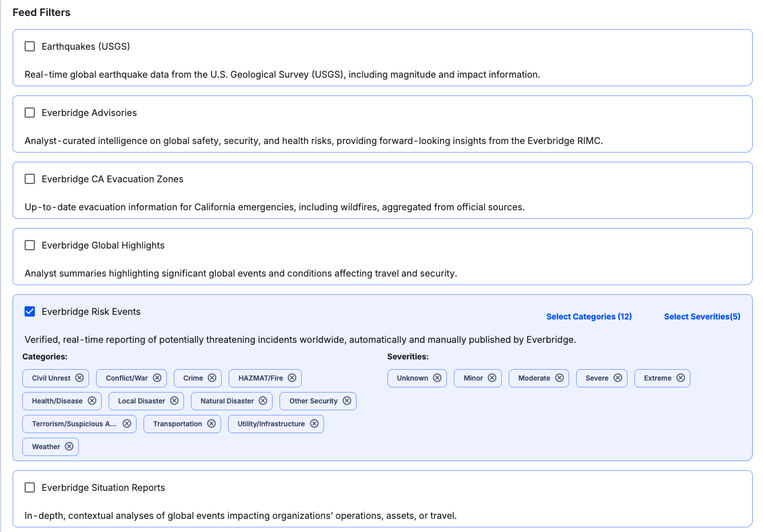The width and height of the screenshot is (763, 532).
Task: Remove the Civil Unrest category chip
Action: click(x=79, y=378)
